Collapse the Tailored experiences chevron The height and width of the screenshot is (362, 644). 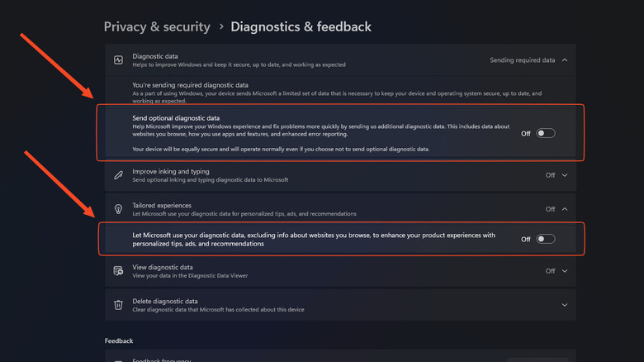(565, 209)
